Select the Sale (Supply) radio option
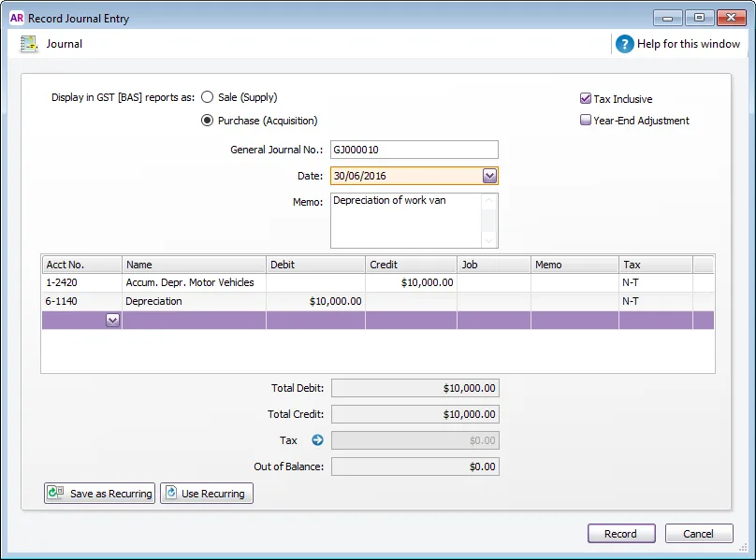756x560 pixels. click(x=208, y=97)
